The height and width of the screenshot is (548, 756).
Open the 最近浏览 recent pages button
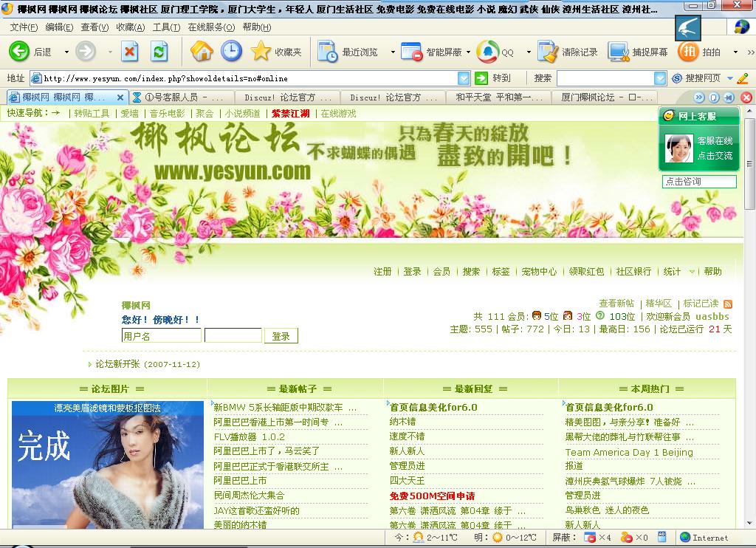(348, 52)
